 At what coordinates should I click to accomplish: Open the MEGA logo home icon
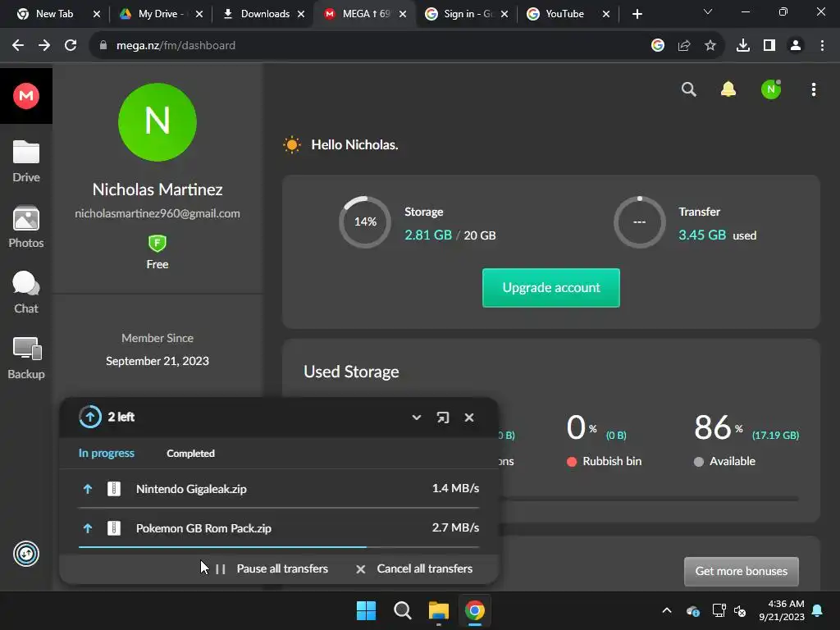click(x=25, y=96)
